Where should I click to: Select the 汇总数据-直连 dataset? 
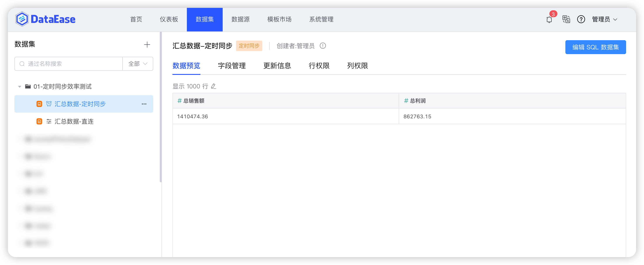84,122
